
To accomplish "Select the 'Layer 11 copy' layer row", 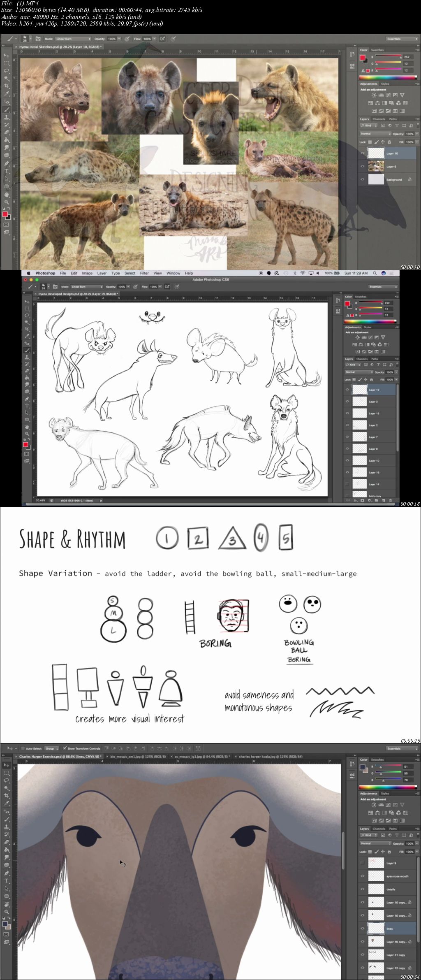I will [388, 954].
